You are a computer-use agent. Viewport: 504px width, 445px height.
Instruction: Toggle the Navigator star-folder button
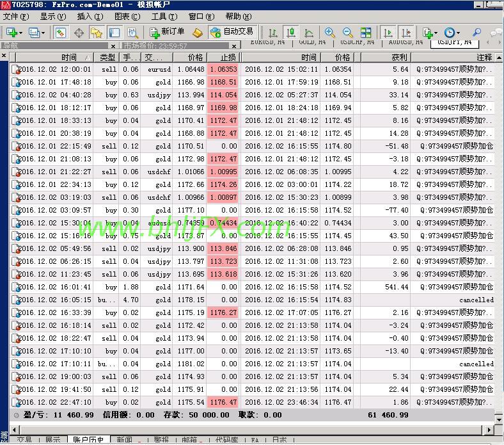click(x=97, y=33)
